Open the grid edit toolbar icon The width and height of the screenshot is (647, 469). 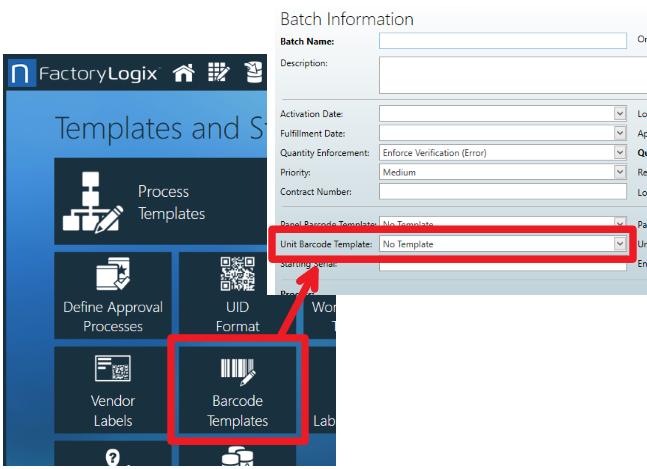coord(219,72)
